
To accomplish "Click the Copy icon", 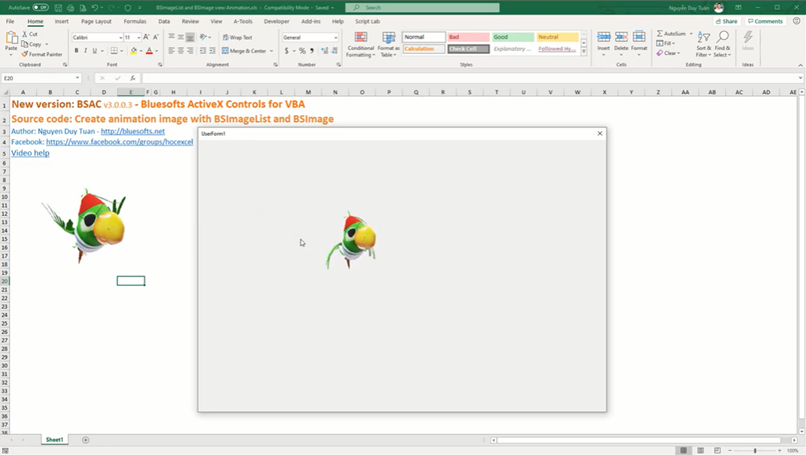I will click(25, 44).
